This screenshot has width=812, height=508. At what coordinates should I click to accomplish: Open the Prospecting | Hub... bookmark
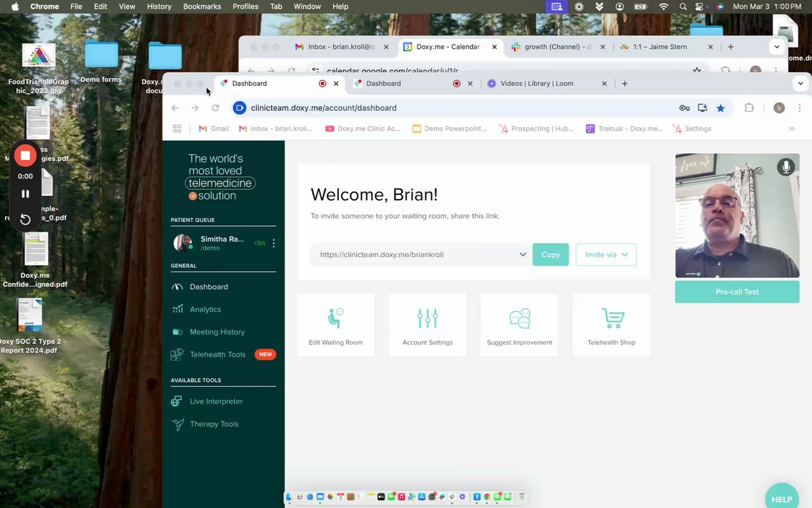(x=536, y=128)
